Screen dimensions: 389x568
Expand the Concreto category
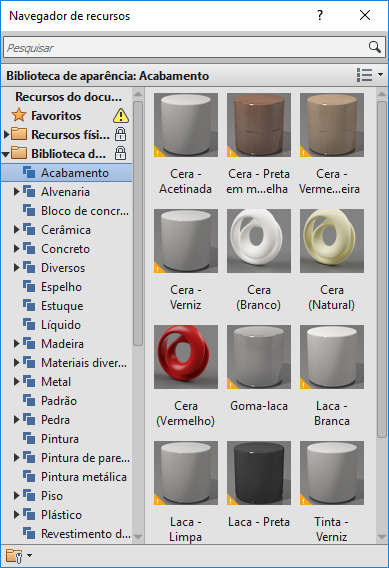tap(16, 248)
